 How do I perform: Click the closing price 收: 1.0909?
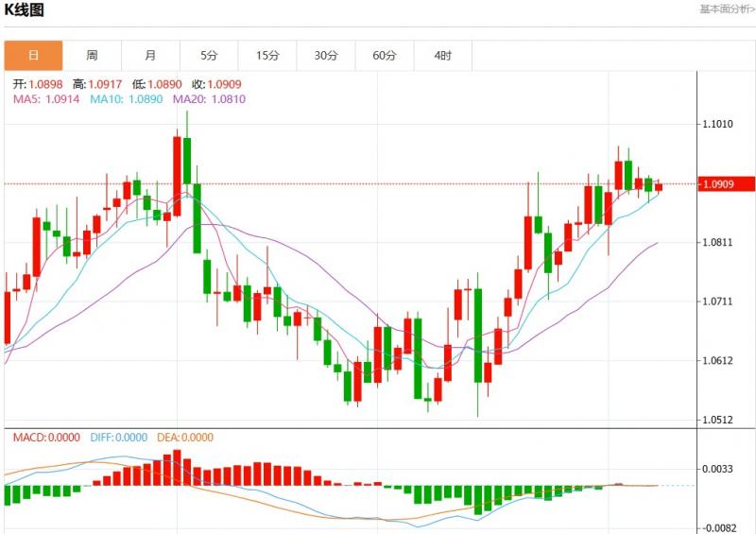[216, 84]
